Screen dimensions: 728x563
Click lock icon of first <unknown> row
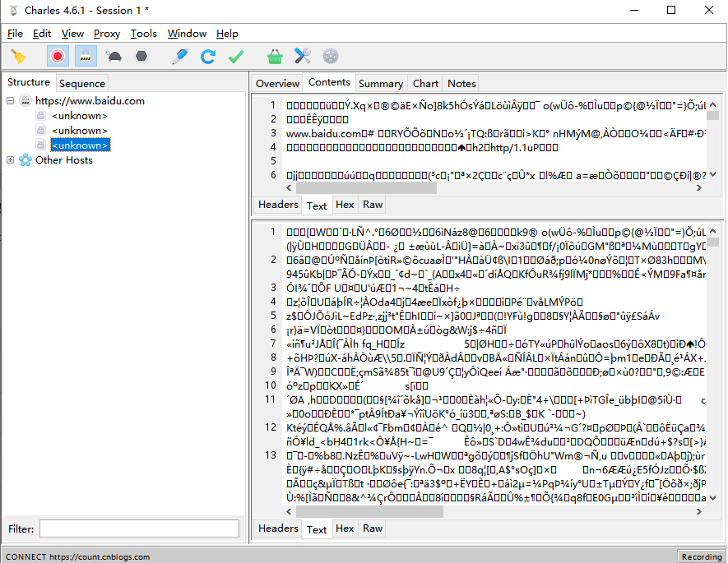pos(41,115)
